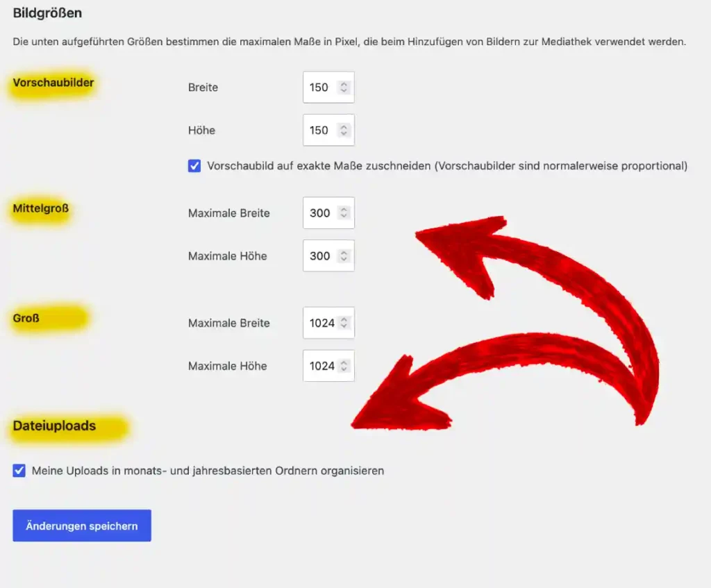711x588 pixels.
Task: Increase Mittelgroß Maximale Breite with the up arrow
Action: coord(344,210)
